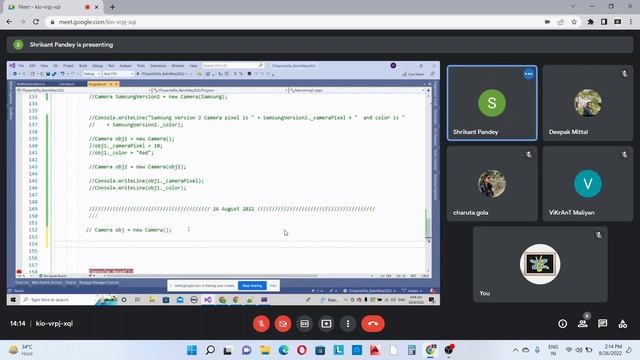Viewport: 640px width, 360px height.
Task: Show hidden system tray icons chevron
Action: [x=515, y=350]
